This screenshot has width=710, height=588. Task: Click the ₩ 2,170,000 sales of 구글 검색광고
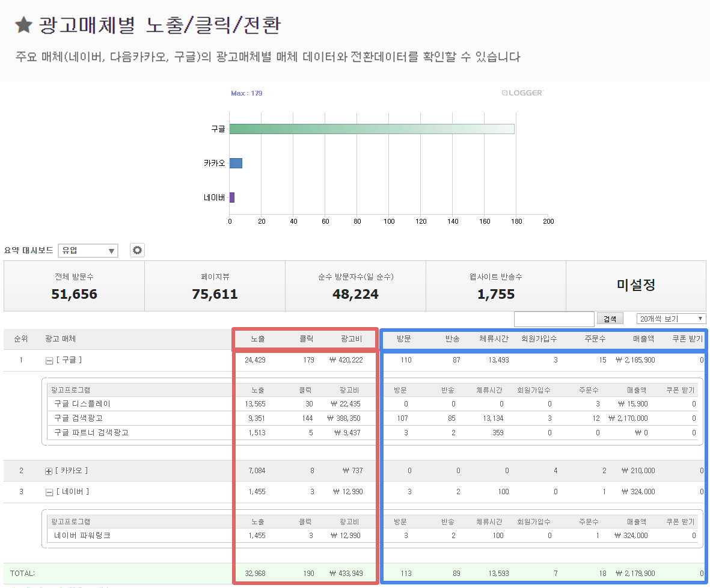pyautogui.click(x=628, y=418)
